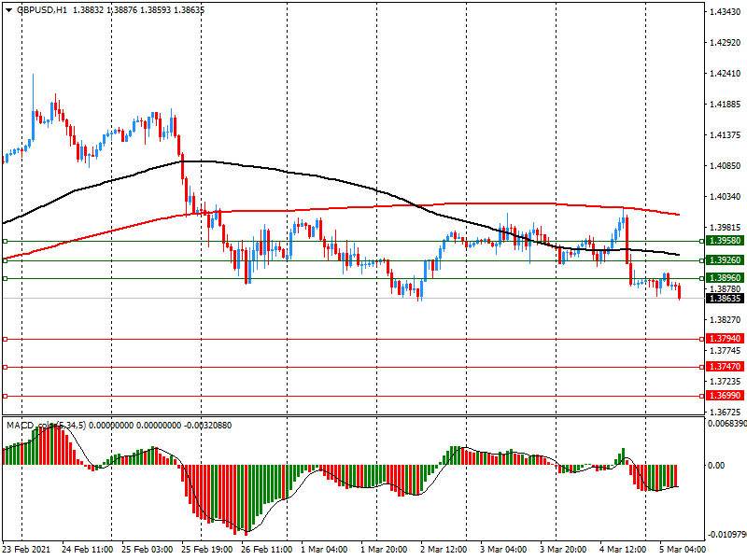Click the right end of red moving average
This screenshot has width=747, height=560.
tap(678, 214)
